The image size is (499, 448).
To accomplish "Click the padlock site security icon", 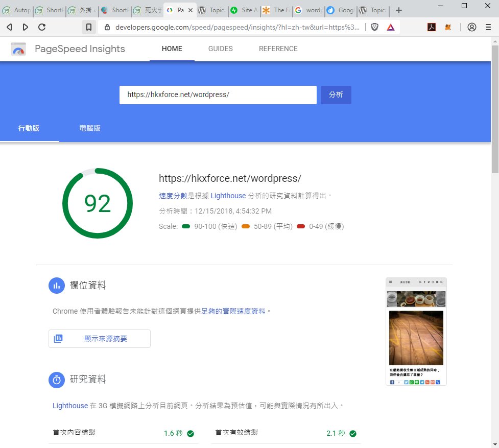I will tap(107, 28).
